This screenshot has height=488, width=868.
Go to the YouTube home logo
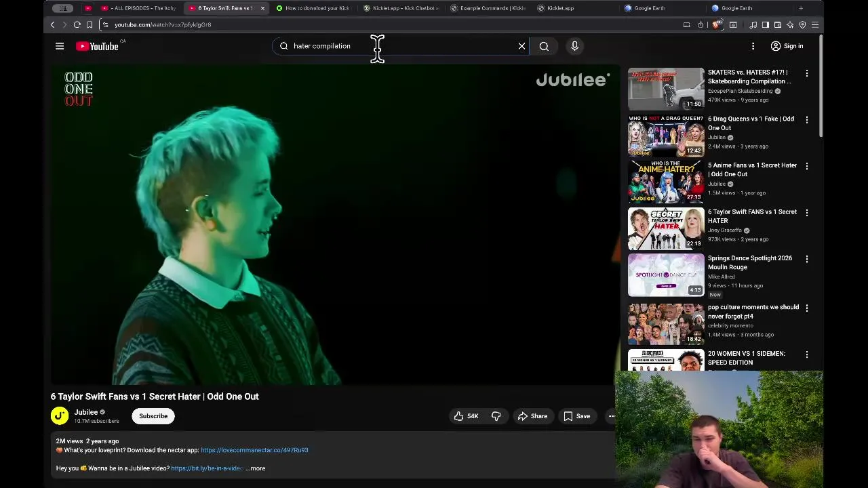pos(97,46)
